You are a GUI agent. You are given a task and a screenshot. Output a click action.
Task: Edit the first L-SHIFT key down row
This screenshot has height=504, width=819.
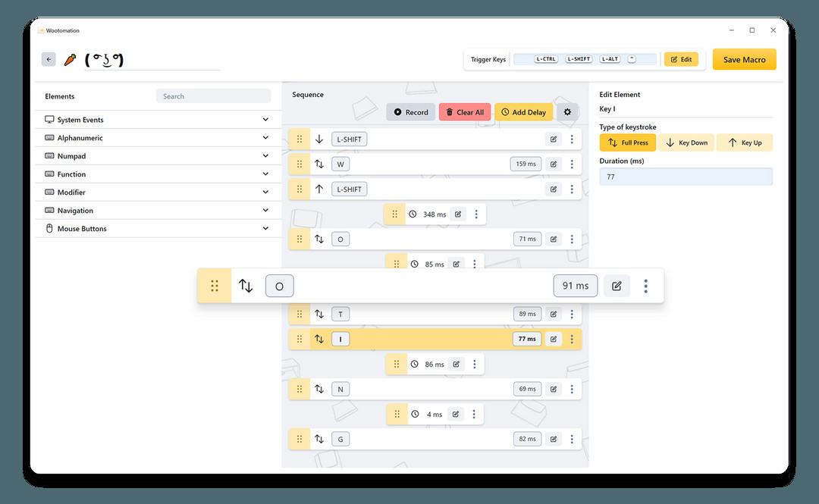click(x=553, y=139)
